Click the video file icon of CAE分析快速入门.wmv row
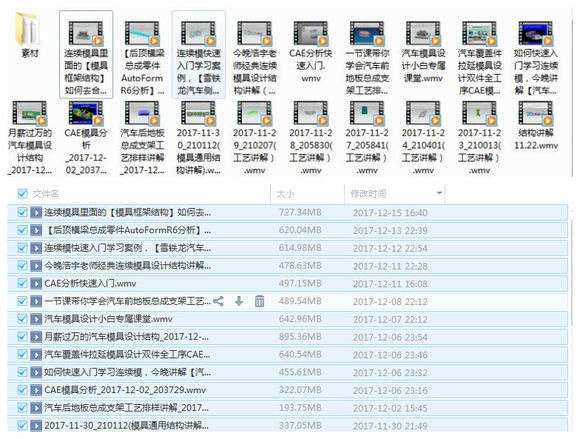The width and height of the screenshot is (580, 439). click(x=36, y=284)
